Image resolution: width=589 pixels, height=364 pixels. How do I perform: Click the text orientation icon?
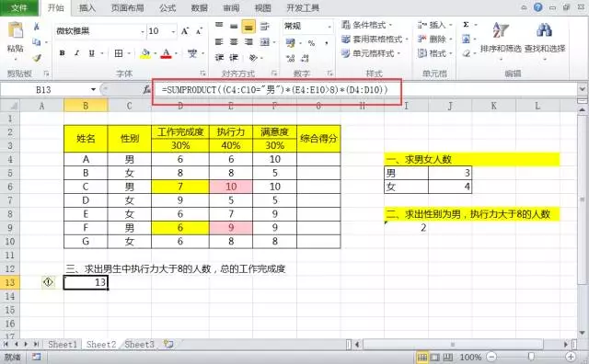[254, 57]
